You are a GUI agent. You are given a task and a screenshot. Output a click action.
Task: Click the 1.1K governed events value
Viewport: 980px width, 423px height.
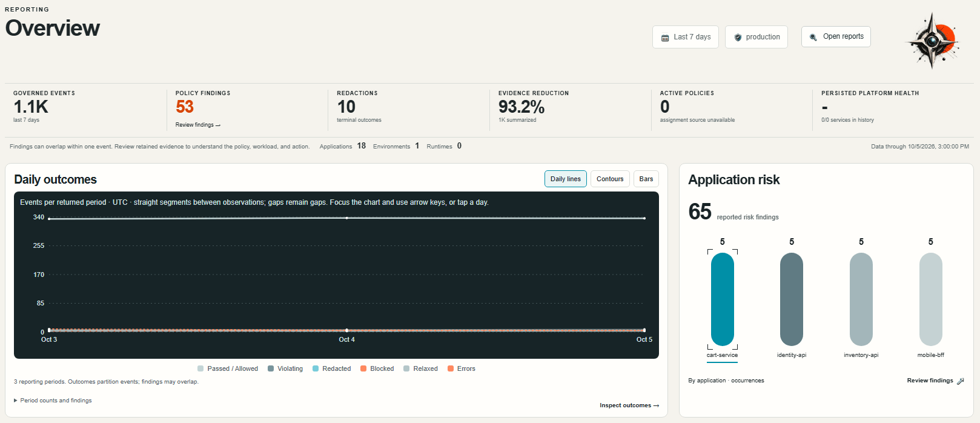coord(31,107)
